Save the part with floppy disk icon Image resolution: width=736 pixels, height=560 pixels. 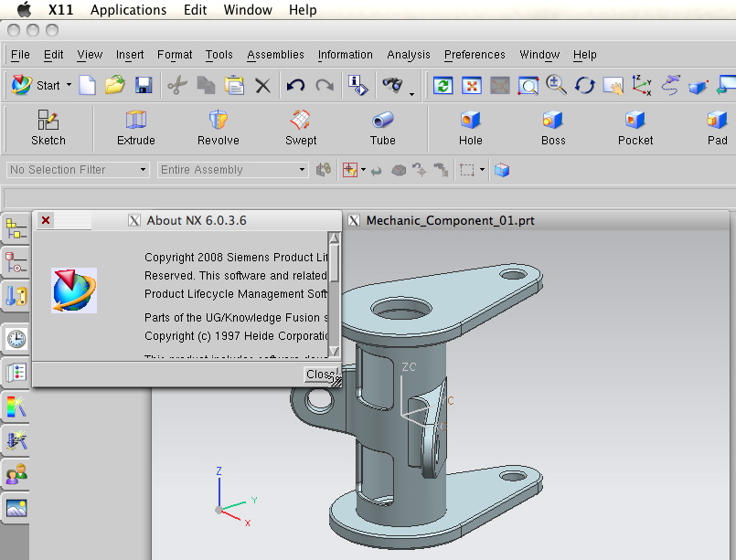click(144, 86)
